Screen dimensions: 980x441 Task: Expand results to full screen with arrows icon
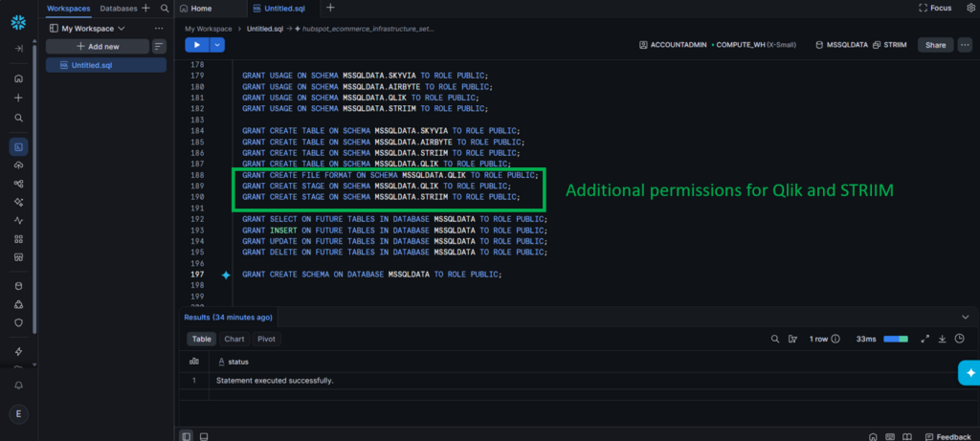925,339
